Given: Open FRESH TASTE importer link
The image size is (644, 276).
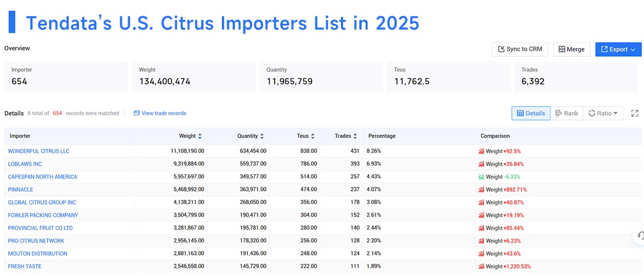Looking at the screenshot, I should click(25, 266).
